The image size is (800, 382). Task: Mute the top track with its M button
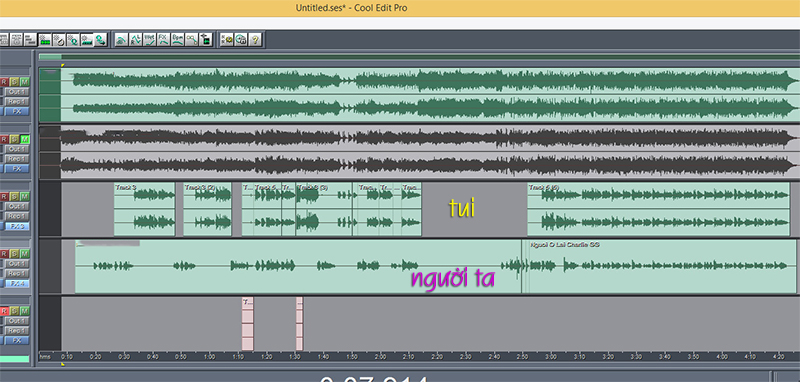click(25, 82)
